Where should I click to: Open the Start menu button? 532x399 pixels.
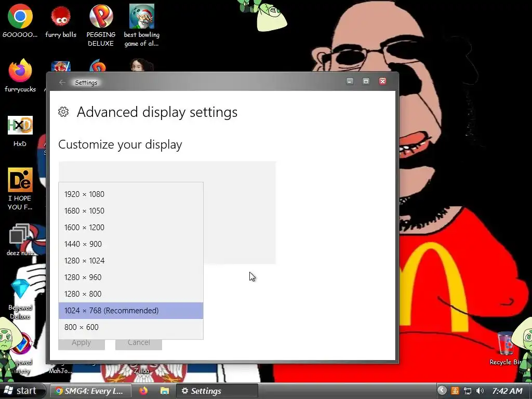[x=22, y=391]
